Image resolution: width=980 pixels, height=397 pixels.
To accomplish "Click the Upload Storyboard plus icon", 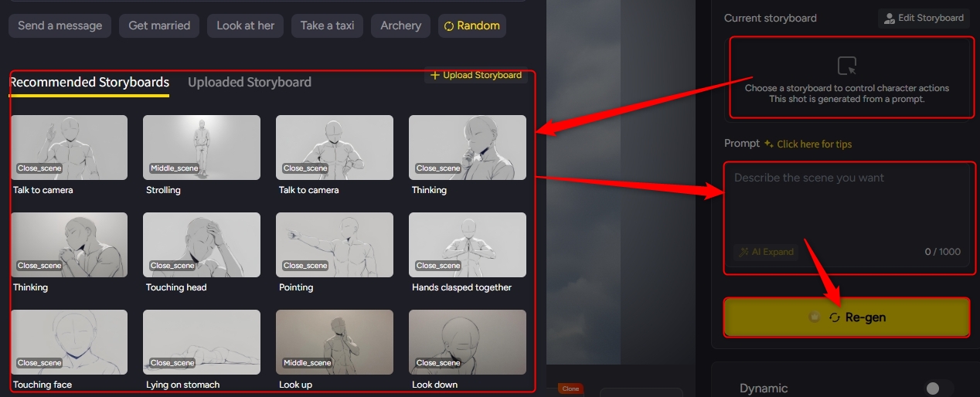I will [435, 75].
